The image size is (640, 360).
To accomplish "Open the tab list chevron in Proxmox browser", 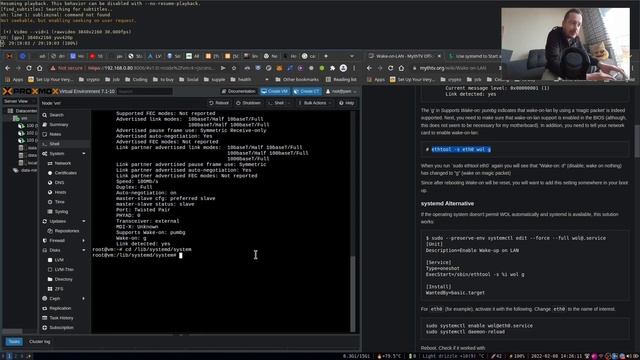I will click(351, 56).
